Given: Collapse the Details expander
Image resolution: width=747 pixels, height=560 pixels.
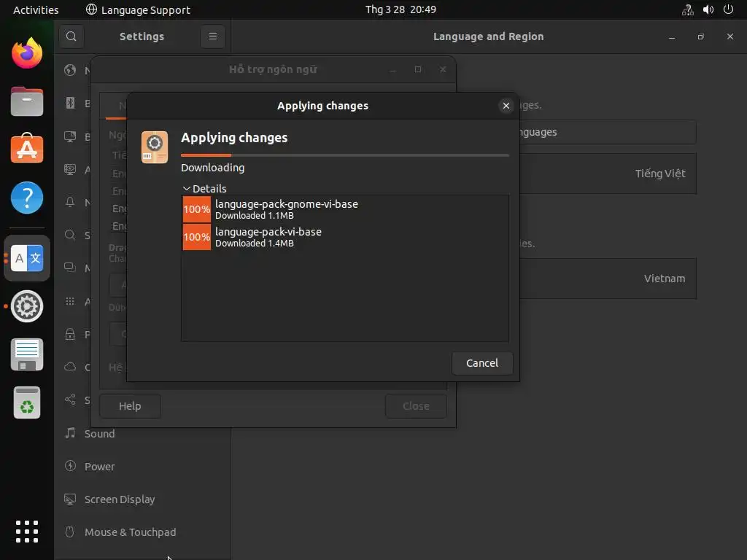Looking at the screenshot, I should 204,189.
